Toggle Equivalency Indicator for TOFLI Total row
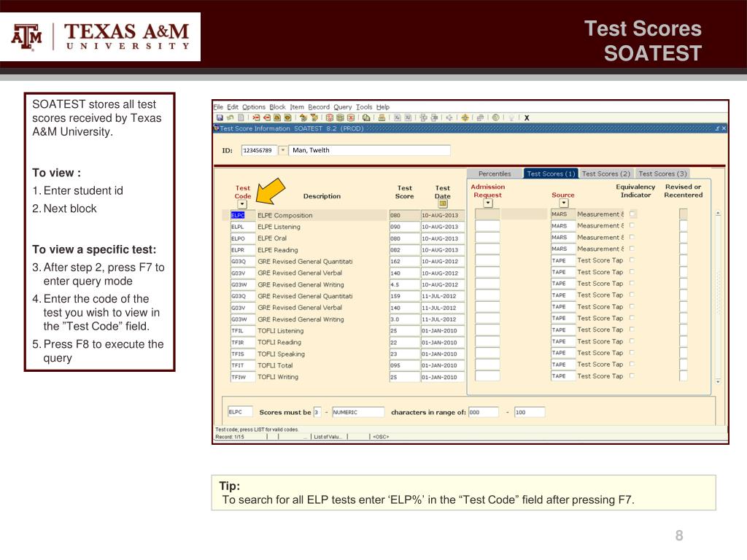 [x=632, y=365]
